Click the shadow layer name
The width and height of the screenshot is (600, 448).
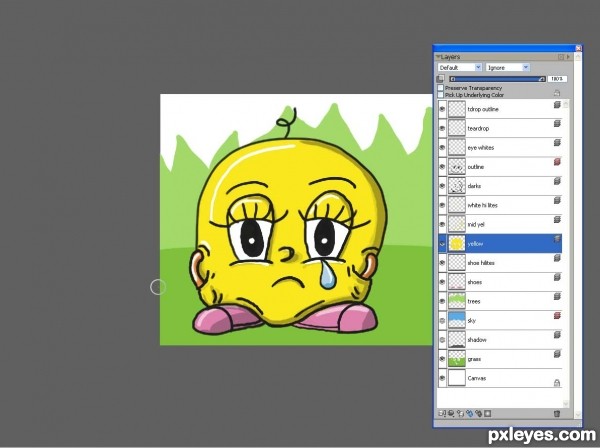tap(477, 340)
